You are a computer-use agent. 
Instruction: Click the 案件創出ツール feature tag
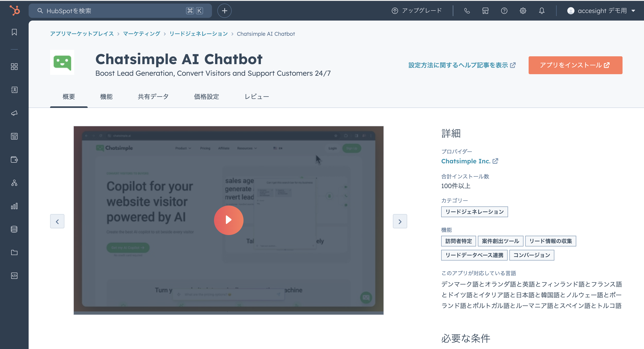click(500, 241)
